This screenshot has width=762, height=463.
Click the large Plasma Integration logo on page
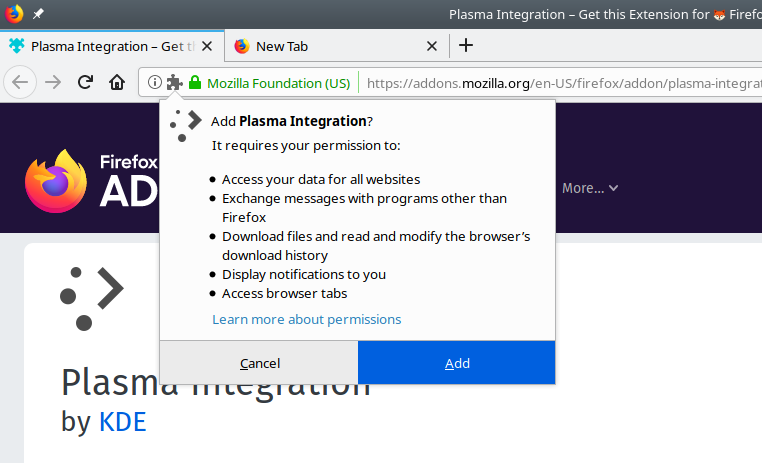(91, 298)
